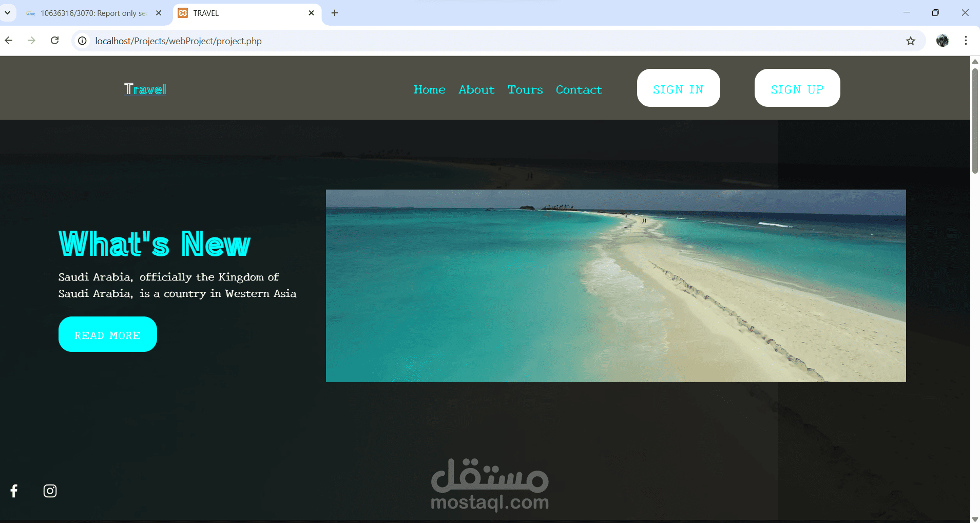Reload the page with the refresh icon

click(55, 41)
